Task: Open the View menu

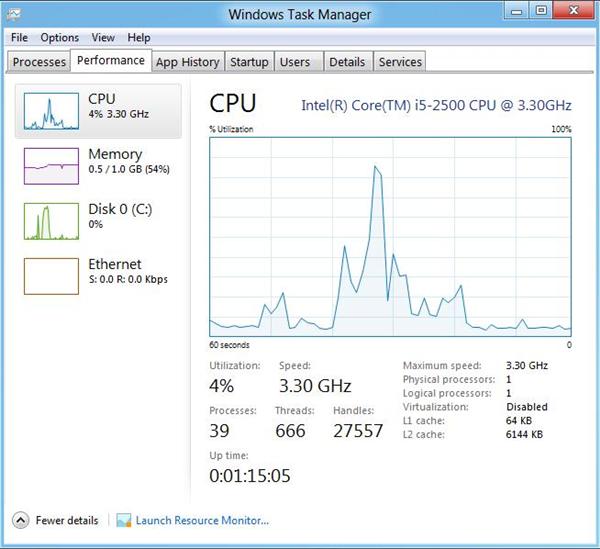Action: pos(103,37)
